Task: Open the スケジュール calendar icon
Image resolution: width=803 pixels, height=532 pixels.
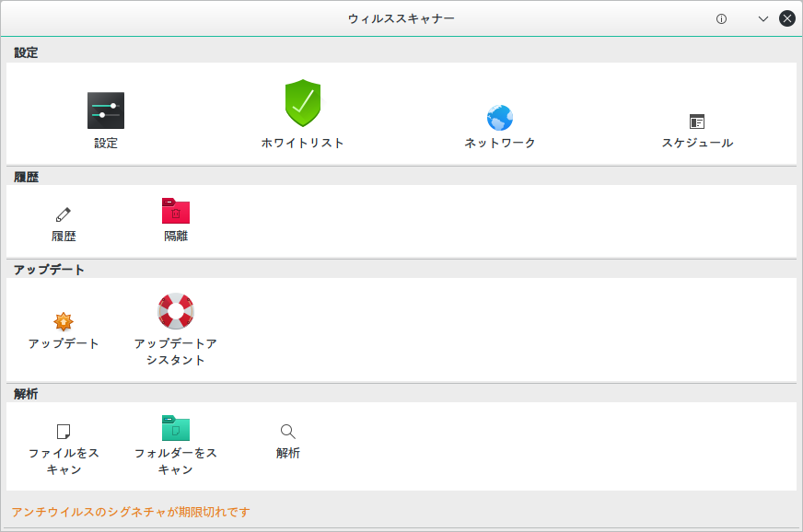Action: click(697, 121)
